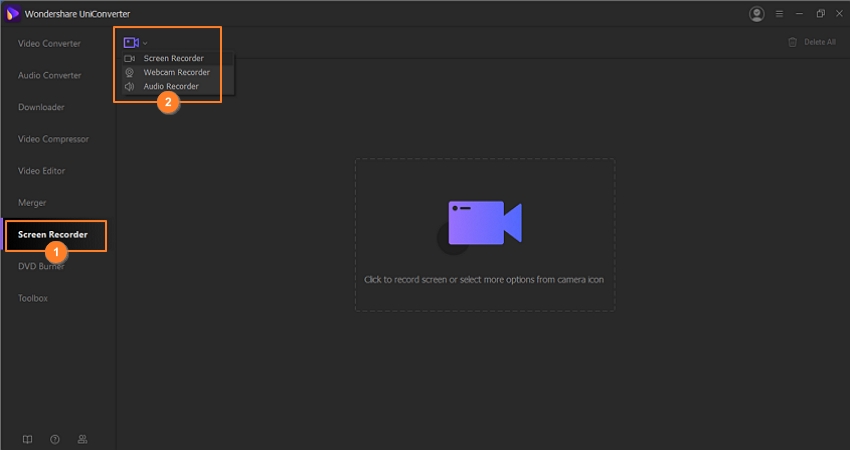Switch to the Video Editor section

click(x=41, y=171)
